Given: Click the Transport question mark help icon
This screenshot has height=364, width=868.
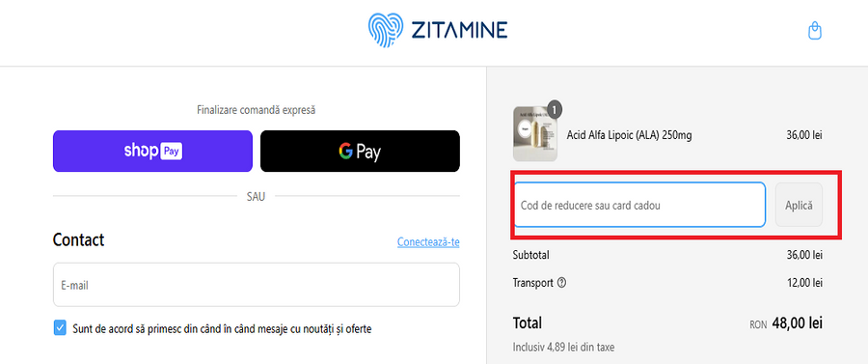Looking at the screenshot, I should [562, 283].
